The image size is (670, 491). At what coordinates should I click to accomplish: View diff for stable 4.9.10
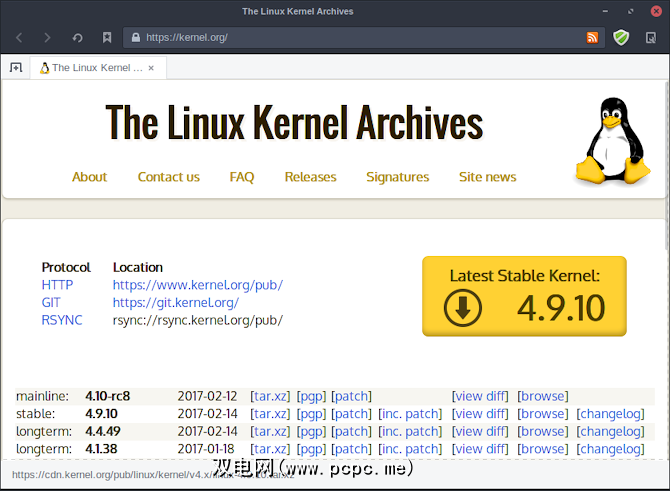click(480, 414)
